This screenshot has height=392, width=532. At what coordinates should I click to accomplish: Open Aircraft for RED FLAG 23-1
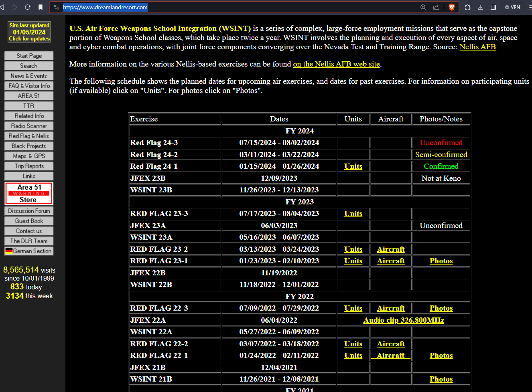(391, 261)
